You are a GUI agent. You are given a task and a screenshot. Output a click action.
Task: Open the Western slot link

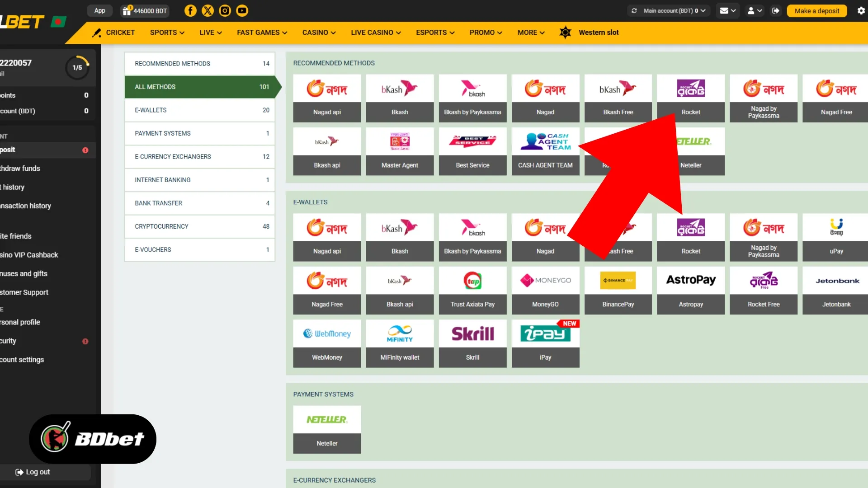point(599,33)
